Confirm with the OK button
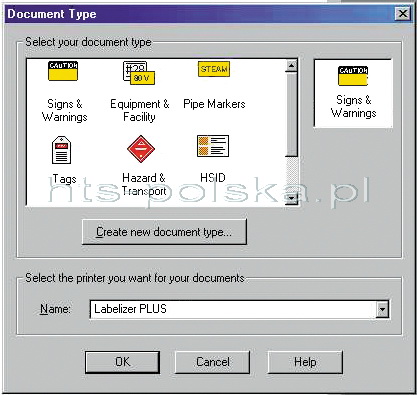Image resolution: width=417 pixels, height=395 pixels. tap(122, 362)
